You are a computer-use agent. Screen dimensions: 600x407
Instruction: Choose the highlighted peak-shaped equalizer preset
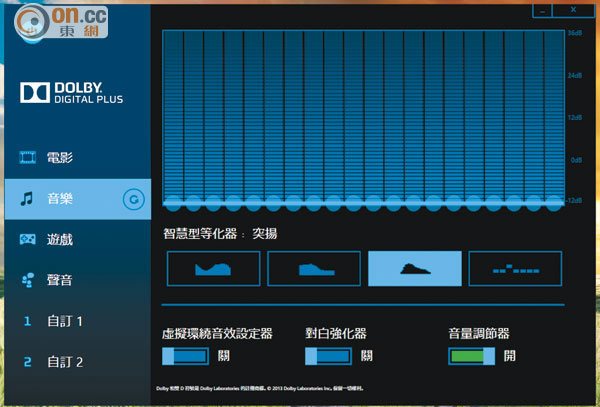415,269
